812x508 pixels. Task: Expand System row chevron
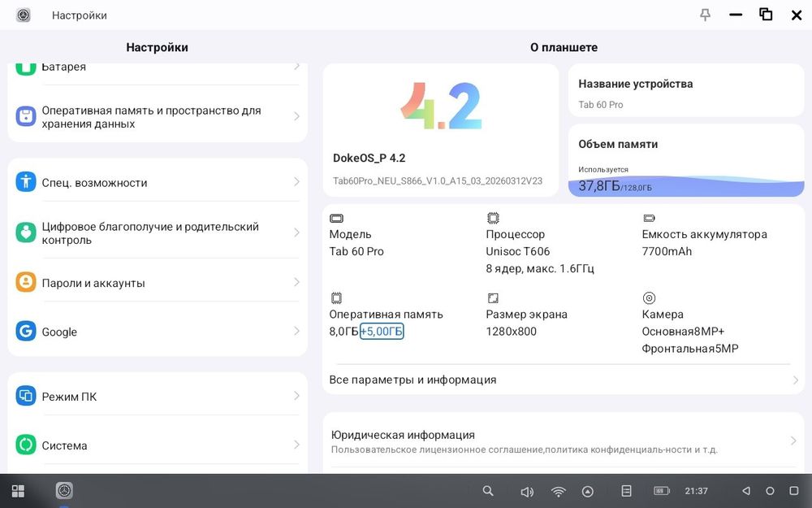coord(296,445)
